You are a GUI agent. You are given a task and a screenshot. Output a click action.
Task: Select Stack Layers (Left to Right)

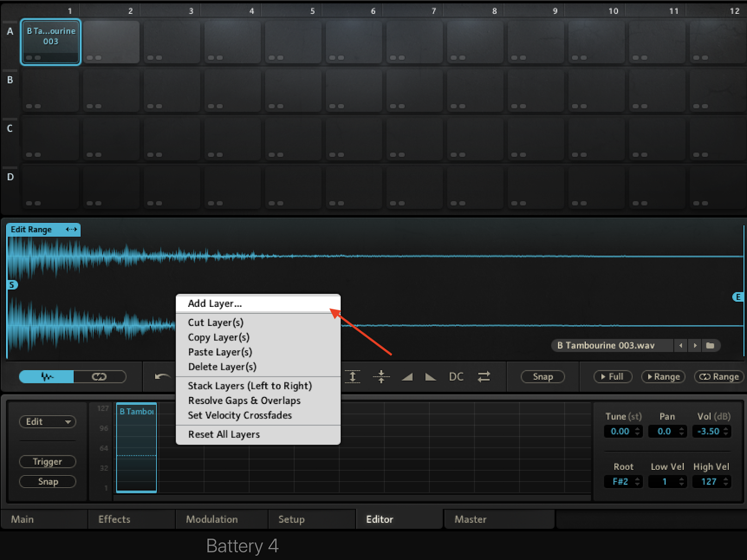click(258, 386)
